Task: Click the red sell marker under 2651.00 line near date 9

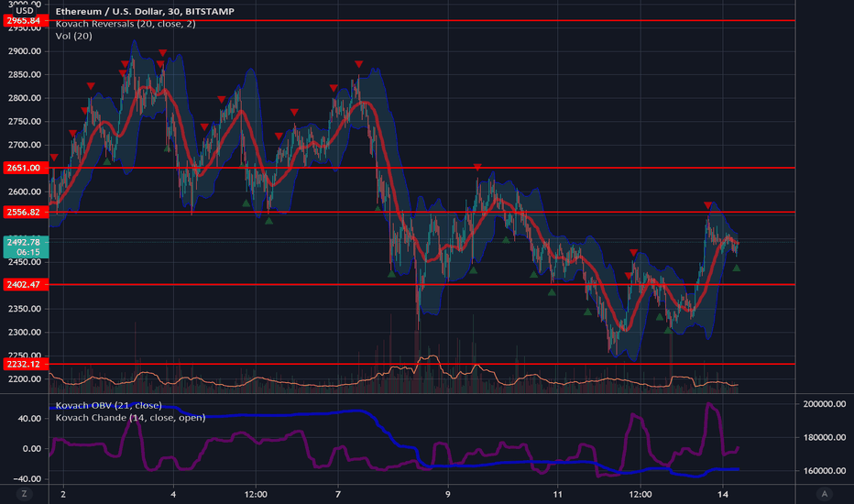Action: (x=477, y=168)
